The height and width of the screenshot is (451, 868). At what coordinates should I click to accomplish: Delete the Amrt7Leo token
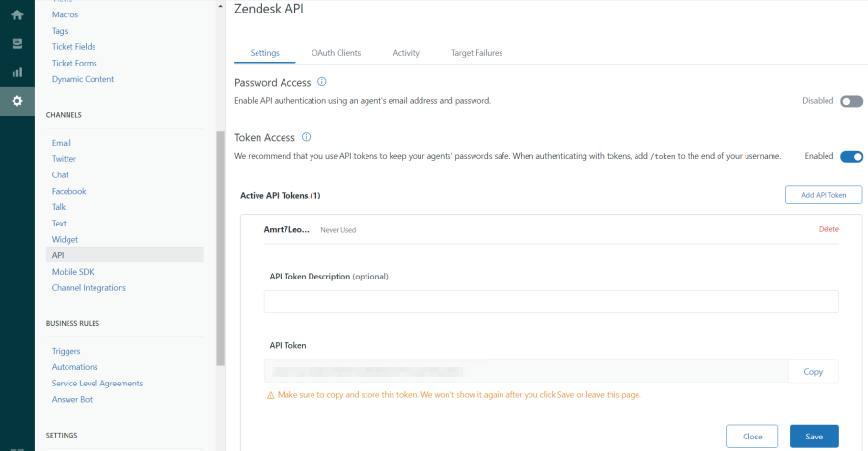pyautogui.click(x=828, y=229)
